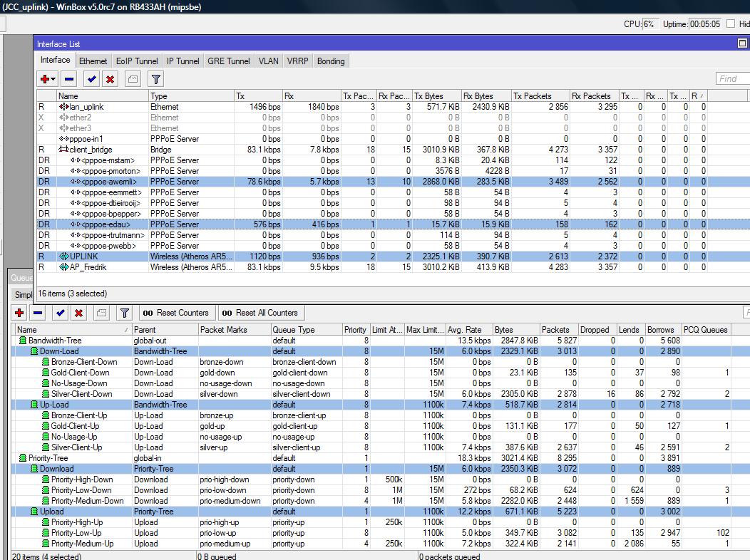Select the Down-Load queue row
The height and width of the screenshot is (560, 750).
pyautogui.click(x=380, y=351)
